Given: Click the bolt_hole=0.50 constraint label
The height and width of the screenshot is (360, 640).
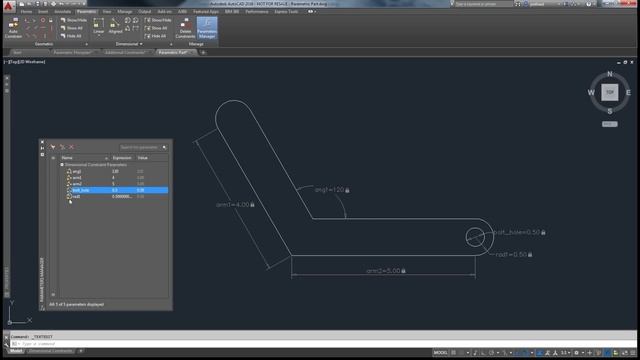Looking at the screenshot, I should click(x=520, y=232).
